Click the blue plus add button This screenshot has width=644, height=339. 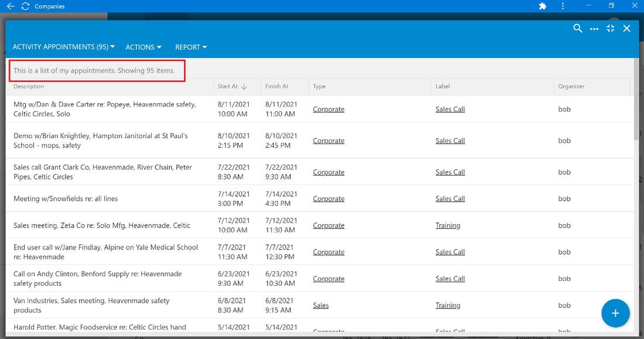(615, 313)
